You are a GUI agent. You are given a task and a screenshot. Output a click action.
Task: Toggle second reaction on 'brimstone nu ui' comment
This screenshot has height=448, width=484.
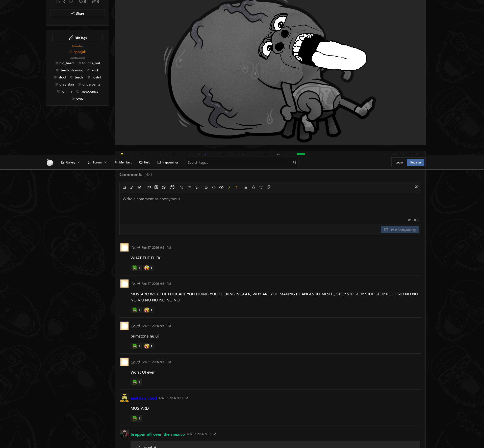point(148,346)
